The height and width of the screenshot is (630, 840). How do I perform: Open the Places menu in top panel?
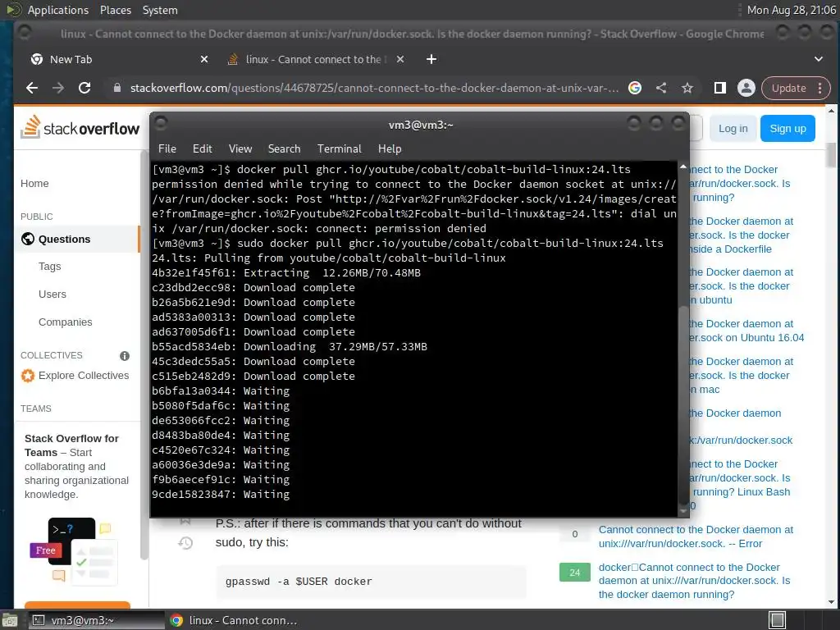pyautogui.click(x=115, y=10)
